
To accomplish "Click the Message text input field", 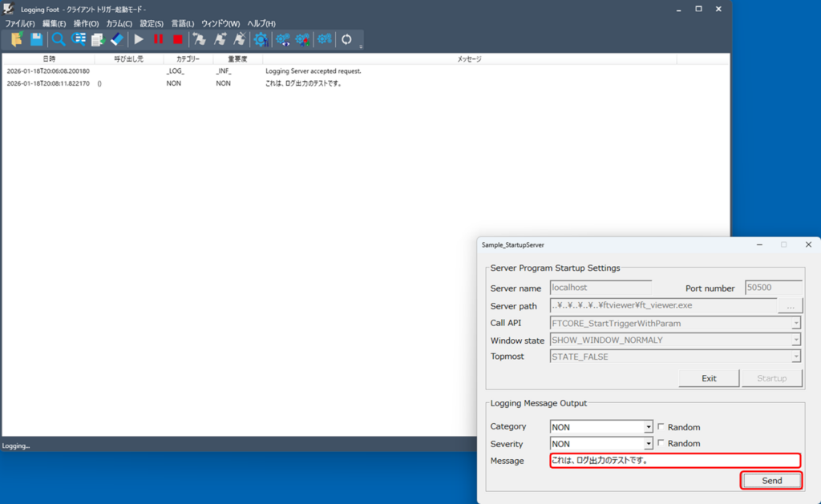I will click(x=674, y=461).
